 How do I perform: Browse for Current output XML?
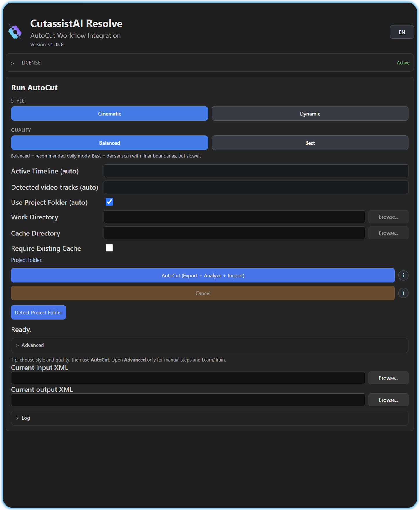[388, 400]
